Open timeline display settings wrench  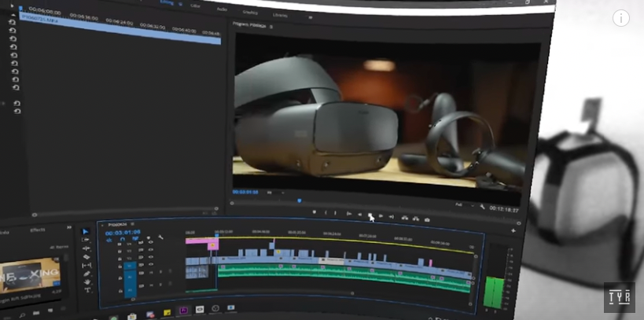click(x=160, y=237)
